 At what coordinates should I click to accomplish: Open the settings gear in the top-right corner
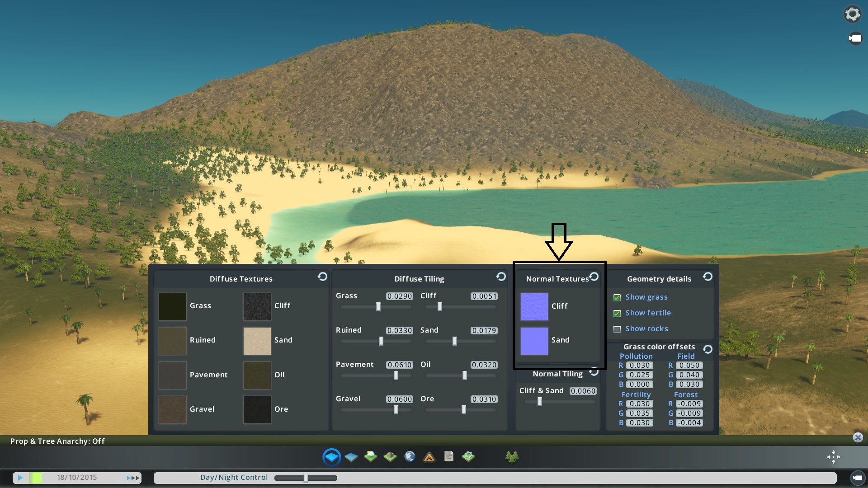[853, 14]
